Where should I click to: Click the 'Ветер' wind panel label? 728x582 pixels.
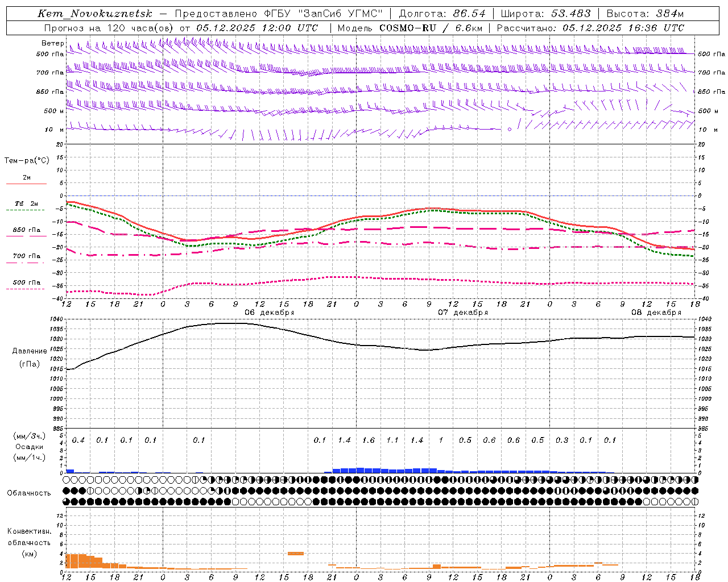point(53,43)
